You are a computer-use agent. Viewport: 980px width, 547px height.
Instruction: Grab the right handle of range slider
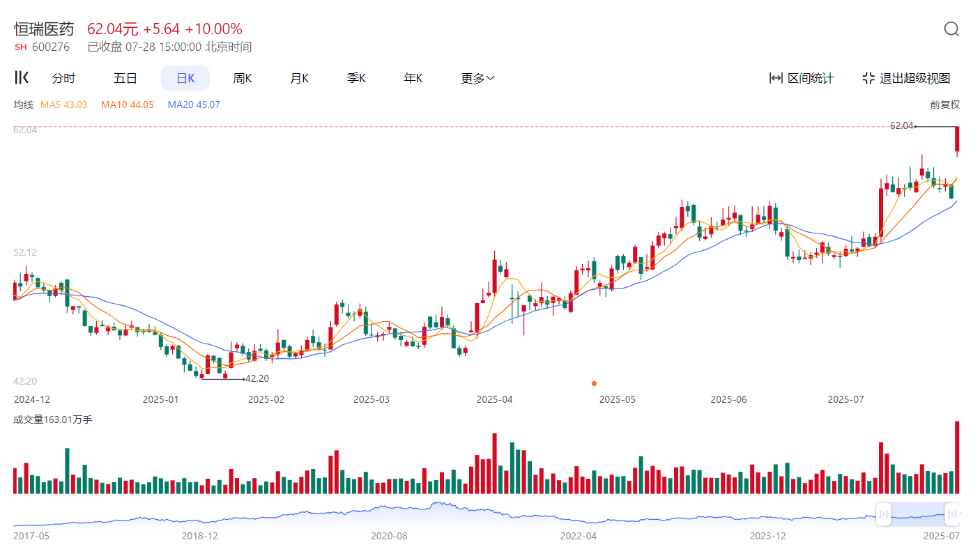pos(952,514)
